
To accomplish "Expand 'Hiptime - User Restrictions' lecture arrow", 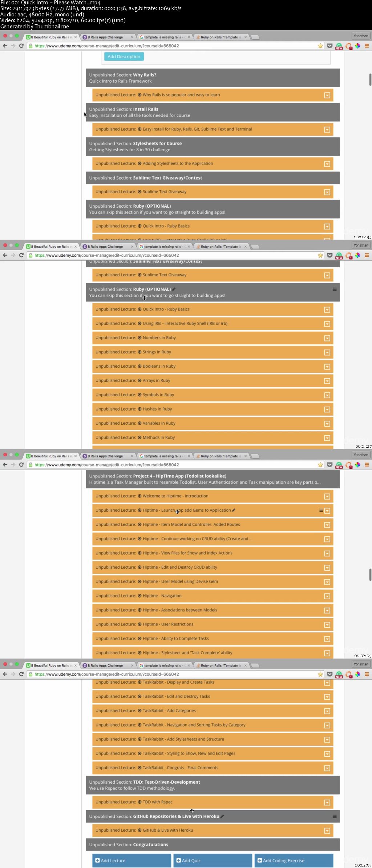I will [327, 625].
